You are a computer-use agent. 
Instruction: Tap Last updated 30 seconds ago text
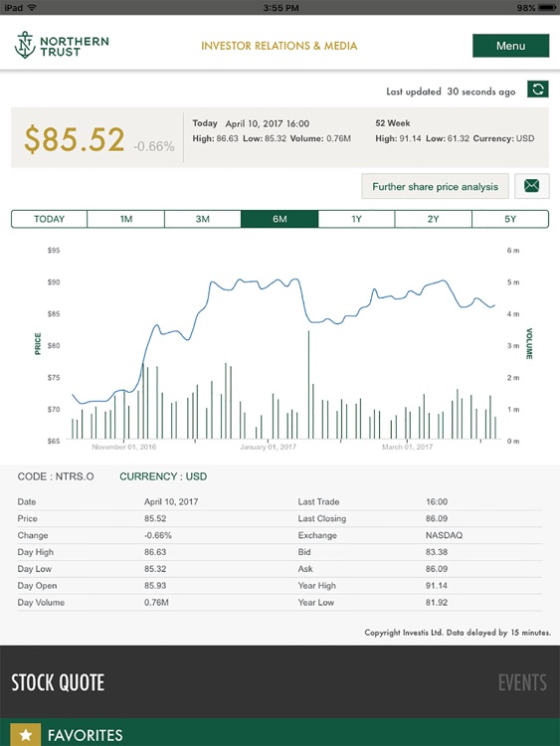(451, 92)
